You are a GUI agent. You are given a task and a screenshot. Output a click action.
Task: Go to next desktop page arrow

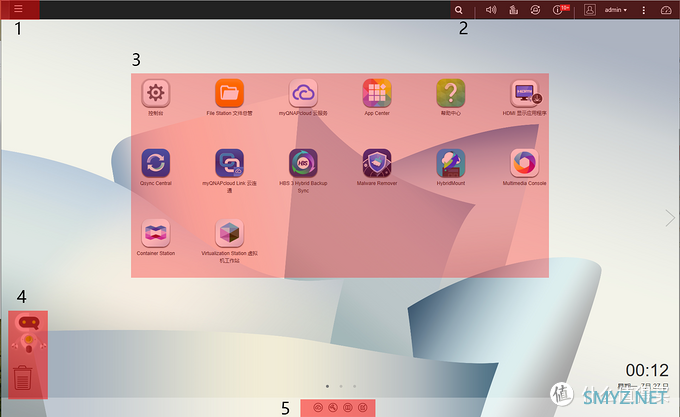click(x=670, y=218)
